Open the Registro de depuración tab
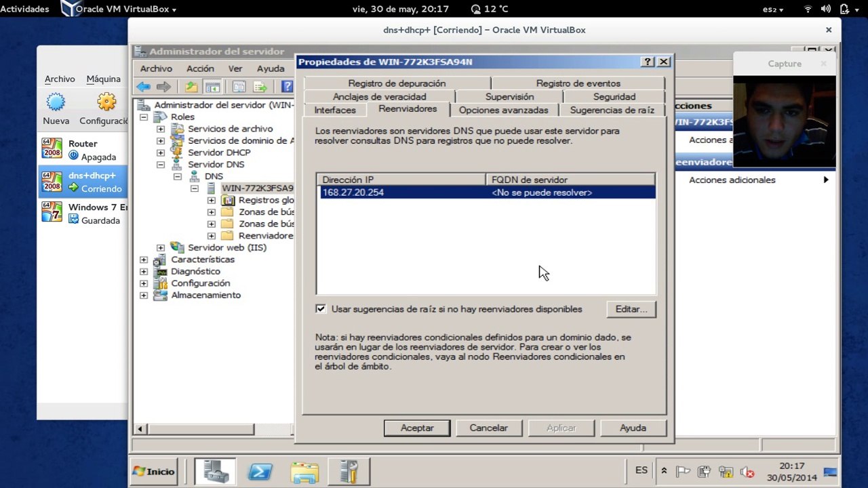This screenshot has width=868, height=488. pyautogui.click(x=397, y=83)
